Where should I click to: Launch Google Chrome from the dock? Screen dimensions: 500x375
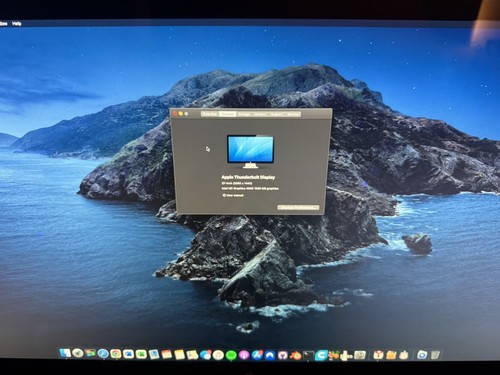(x=116, y=354)
